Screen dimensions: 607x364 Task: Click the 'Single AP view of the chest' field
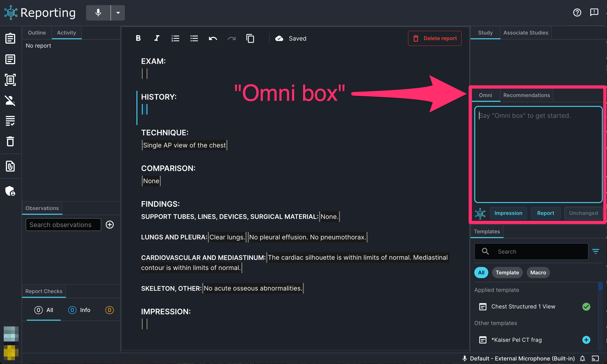184,145
